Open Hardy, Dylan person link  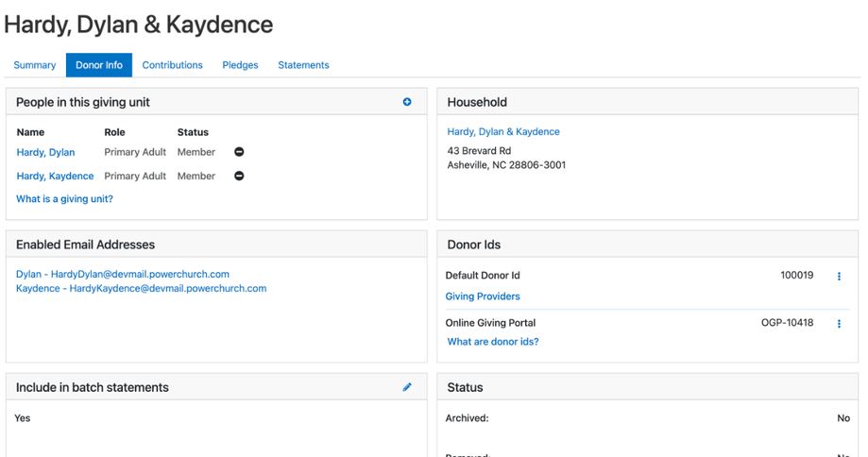(45, 152)
